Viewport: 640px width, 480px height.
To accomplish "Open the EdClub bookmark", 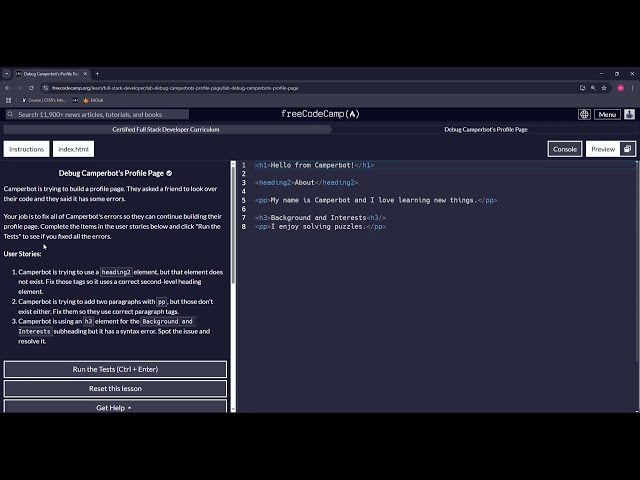I will click(93, 100).
